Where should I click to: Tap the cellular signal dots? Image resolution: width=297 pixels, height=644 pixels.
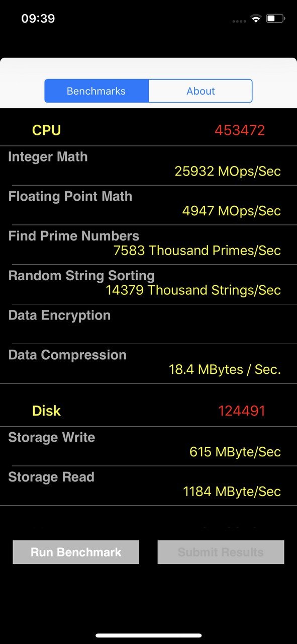click(x=240, y=21)
